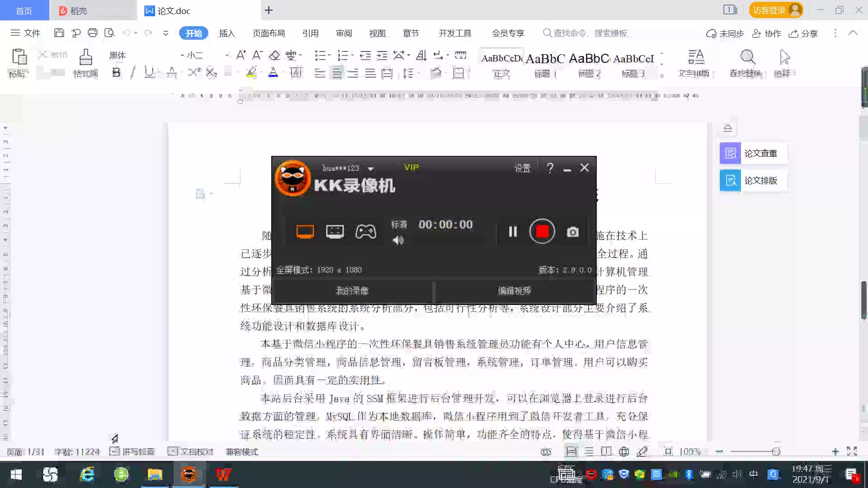This screenshot has height=488, width=868.
Task: Click the zoom slider handle
Action: click(x=776, y=451)
